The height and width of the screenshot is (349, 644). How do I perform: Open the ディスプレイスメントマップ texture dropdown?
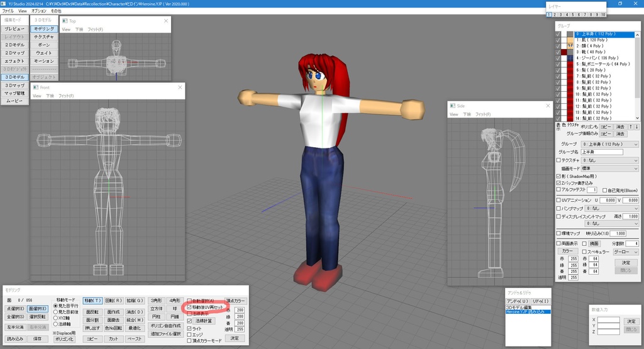(612, 224)
